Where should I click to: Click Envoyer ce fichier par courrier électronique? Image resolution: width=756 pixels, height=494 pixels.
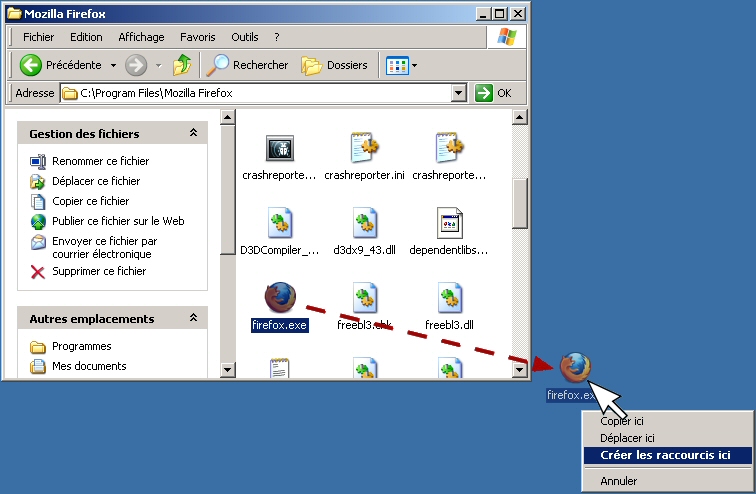click(x=105, y=247)
